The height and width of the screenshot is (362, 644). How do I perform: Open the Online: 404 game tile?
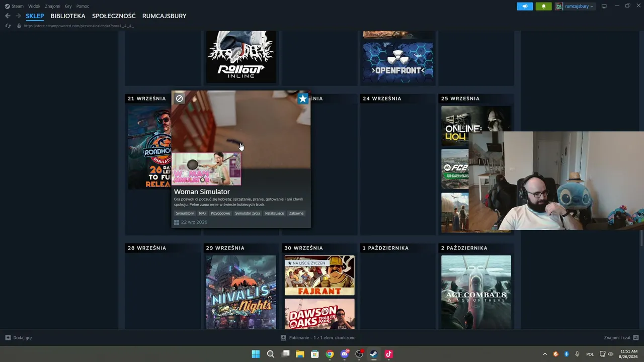tap(476, 126)
